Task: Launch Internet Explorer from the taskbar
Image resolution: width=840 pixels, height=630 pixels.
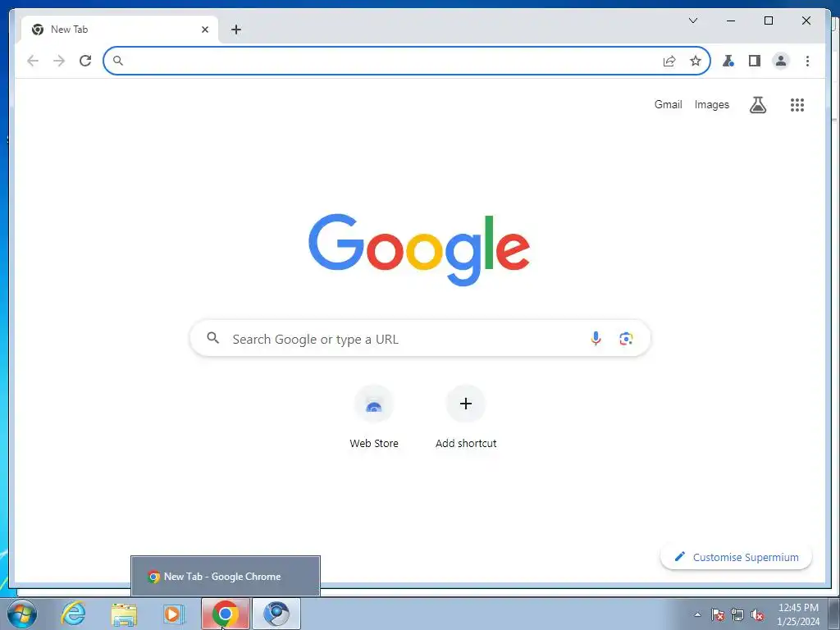Action: tap(73, 614)
